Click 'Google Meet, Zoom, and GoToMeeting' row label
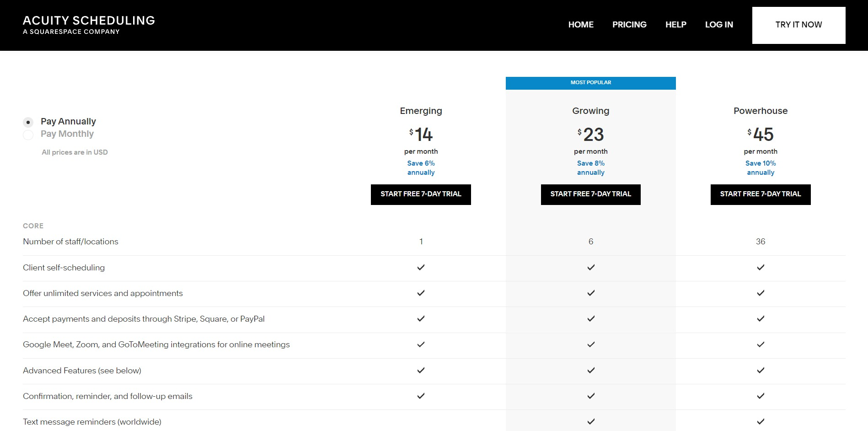This screenshot has height=431, width=868. [156, 345]
